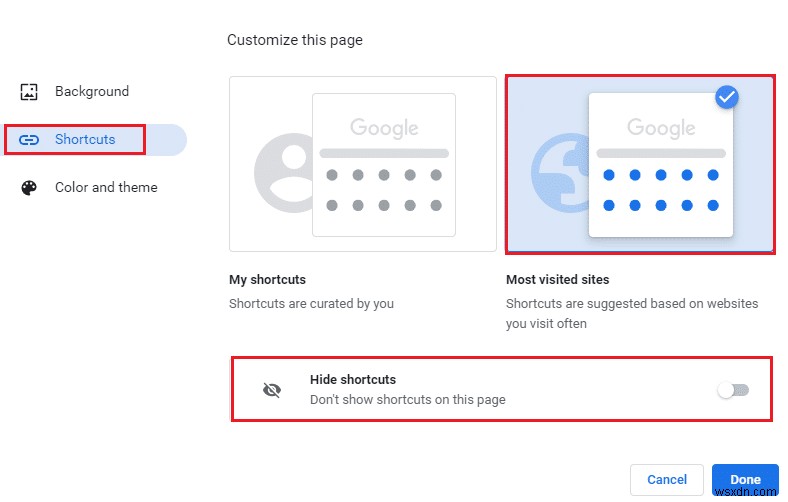Click blue shortcut dots in Most visited preview
Image resolution: width=788 pixels, height=502 pixels.
pyautogui.click(x=661, y=190)
